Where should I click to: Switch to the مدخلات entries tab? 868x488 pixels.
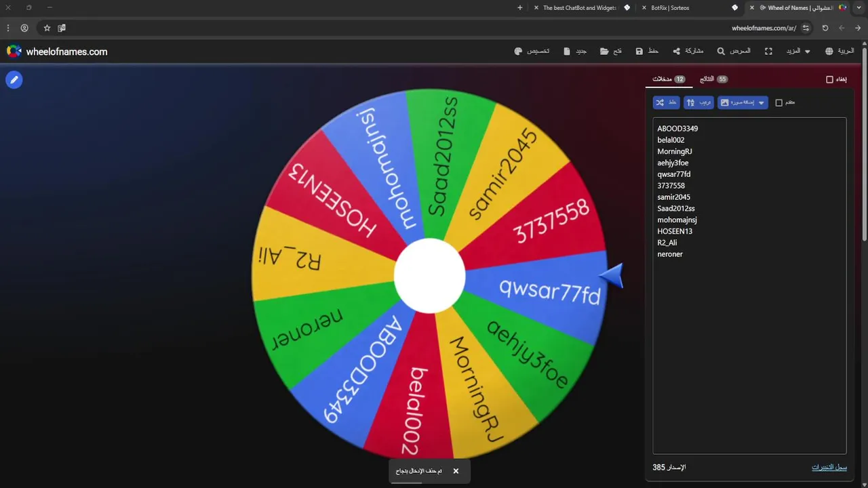tap(669, 79)
